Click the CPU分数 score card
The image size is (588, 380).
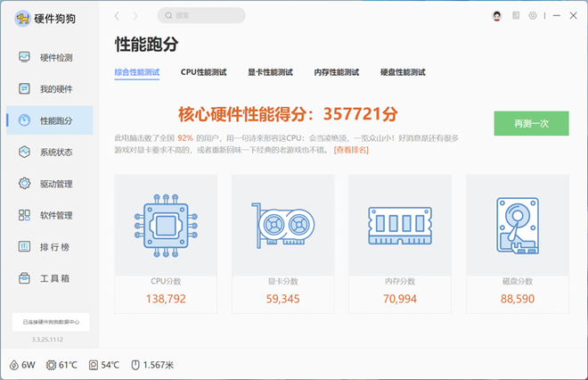[x=166, y=241]
